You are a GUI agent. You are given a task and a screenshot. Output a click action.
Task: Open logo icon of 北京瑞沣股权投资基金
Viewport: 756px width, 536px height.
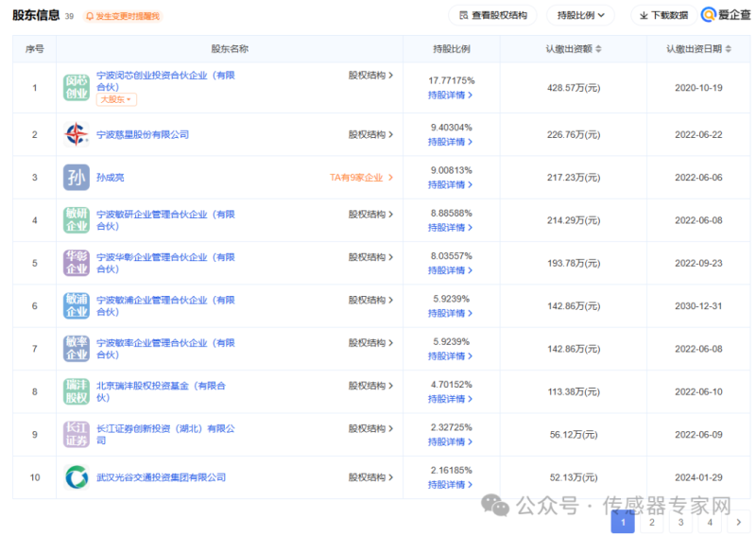[77, 391]
